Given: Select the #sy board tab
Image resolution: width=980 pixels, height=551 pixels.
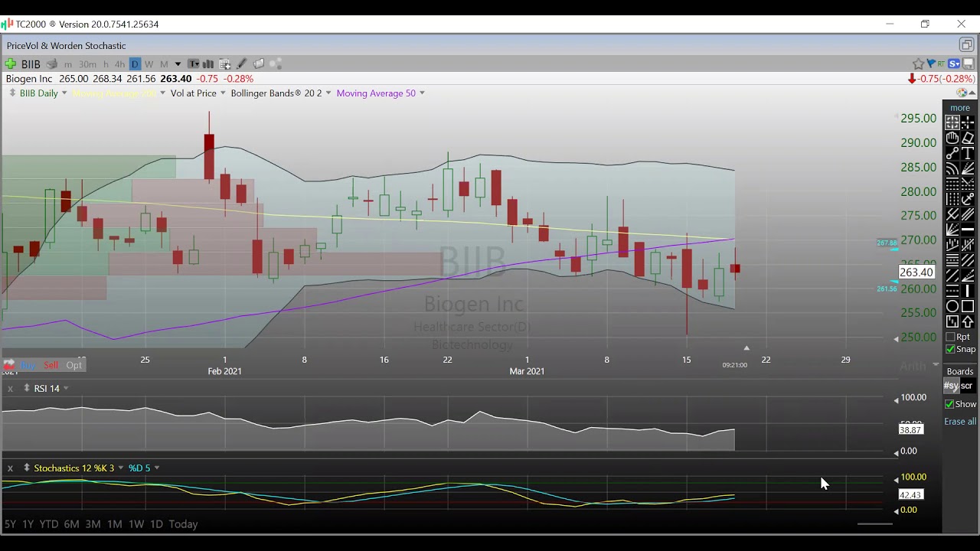Looking at the screenshot, I should tap(951, 386).
